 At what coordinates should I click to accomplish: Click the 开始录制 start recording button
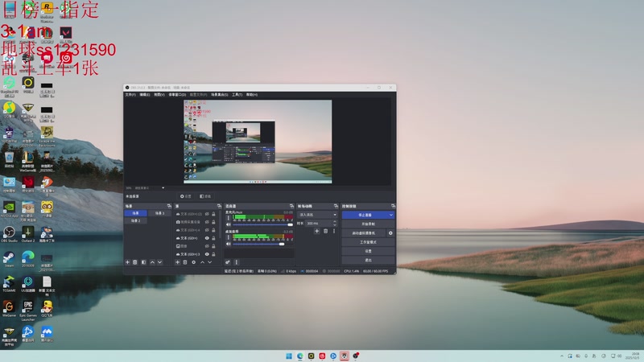(367, 224)
